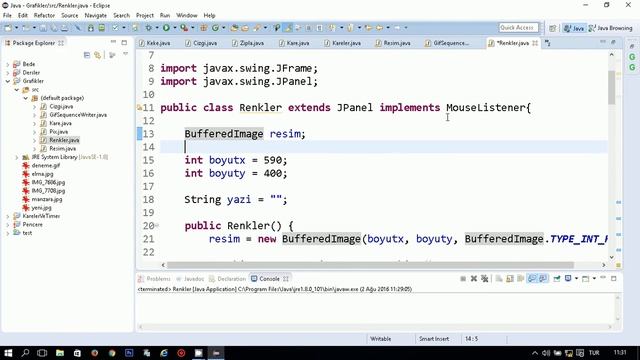Click the Pin Console icon

click(x=557, y=279)
